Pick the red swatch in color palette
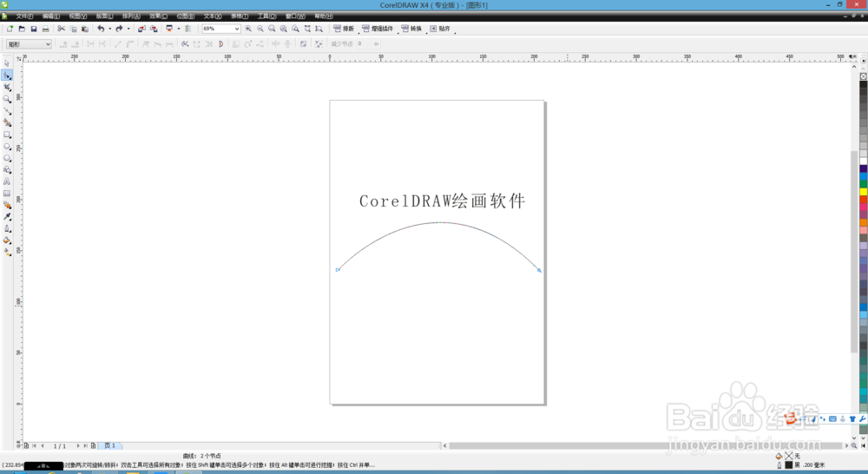868x474 pixels. coord(863,200)
